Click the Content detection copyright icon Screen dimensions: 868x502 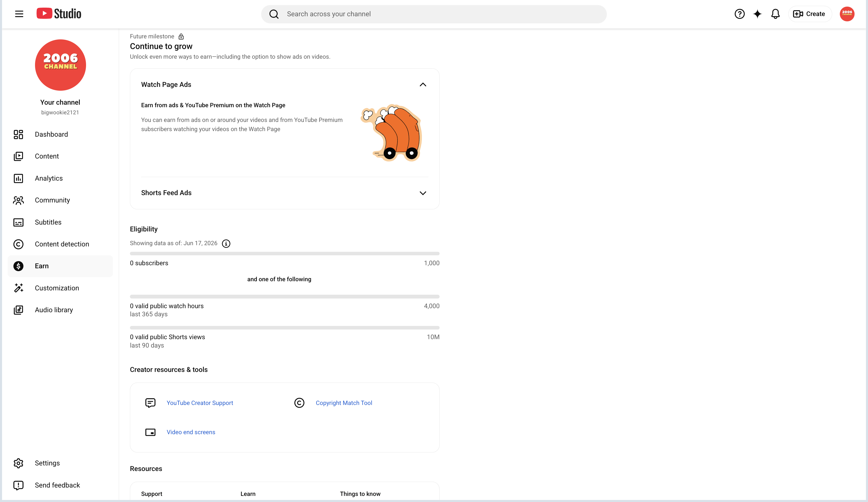[x=18, y=244]
